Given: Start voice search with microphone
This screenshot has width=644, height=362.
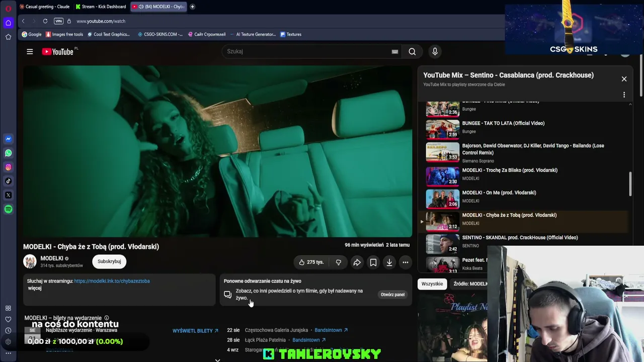Looking at the screenshot, I should click(435, 51).
